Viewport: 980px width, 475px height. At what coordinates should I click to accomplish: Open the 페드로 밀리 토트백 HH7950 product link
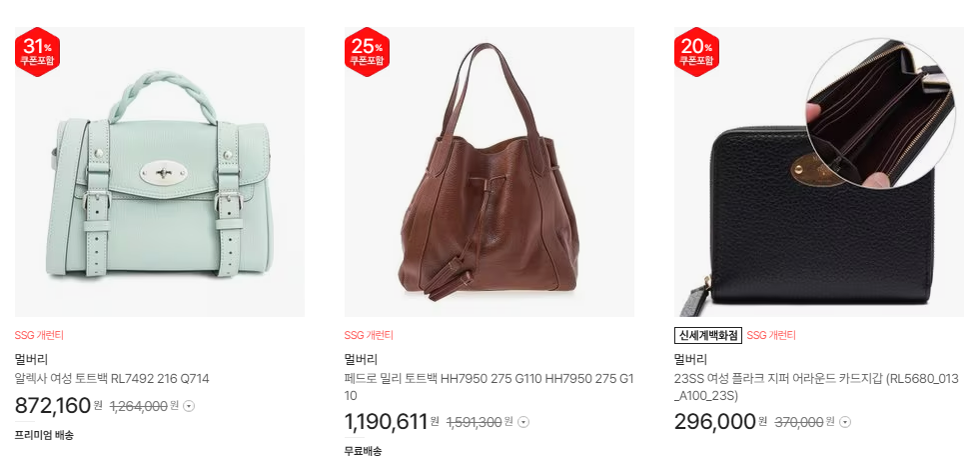pyautogui.click(x=489, y=387)
